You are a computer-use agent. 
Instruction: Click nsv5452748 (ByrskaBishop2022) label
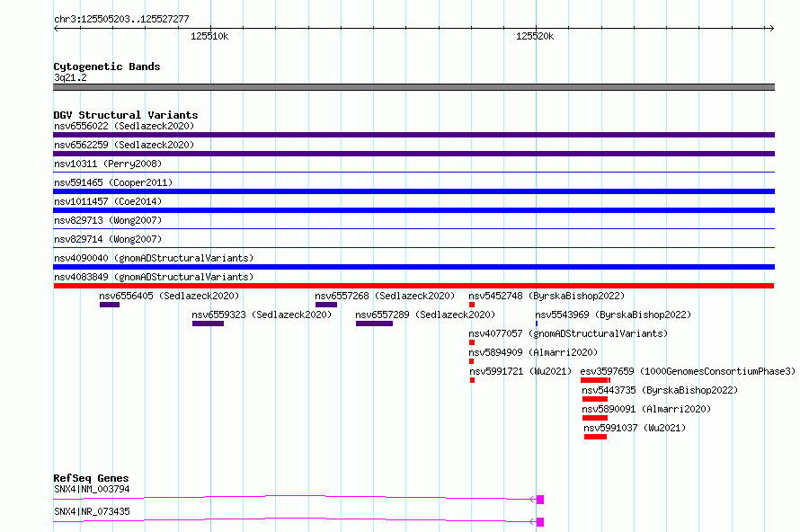point(547,296)
